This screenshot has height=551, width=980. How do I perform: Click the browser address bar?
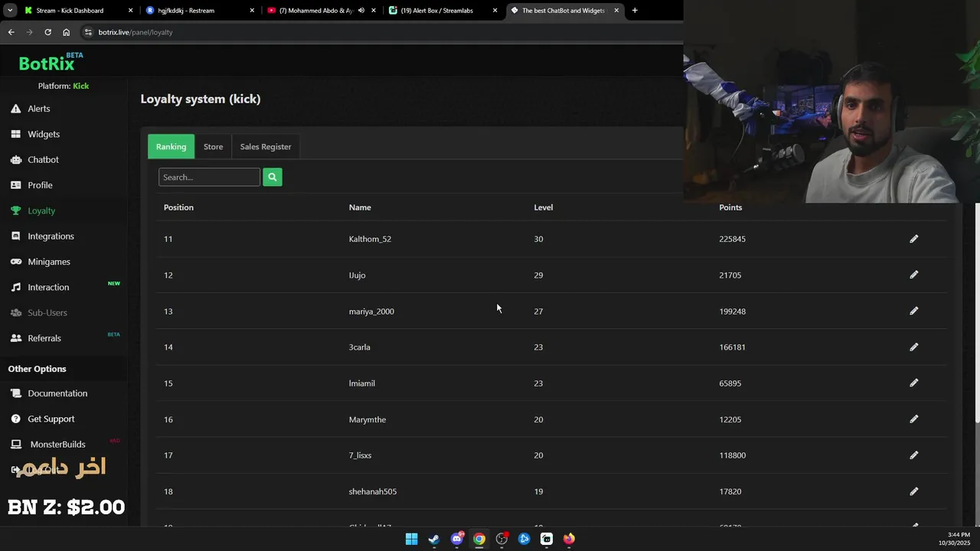pos(383,32)
